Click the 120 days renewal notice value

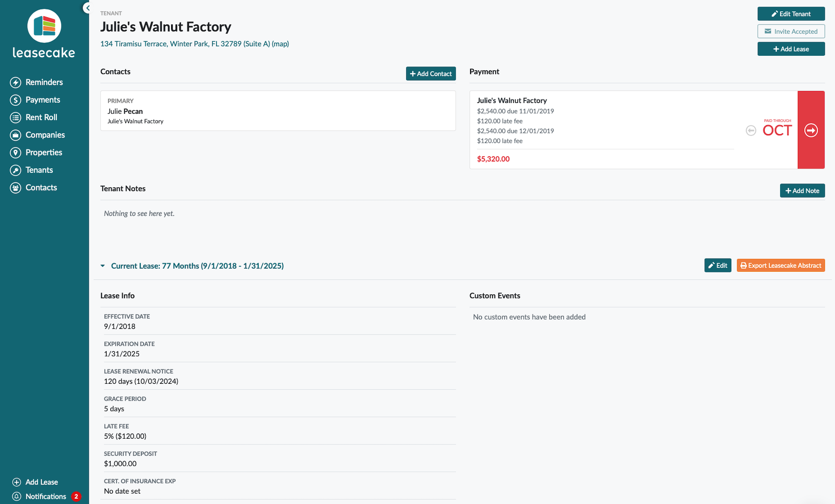click(x=141, y=382)
